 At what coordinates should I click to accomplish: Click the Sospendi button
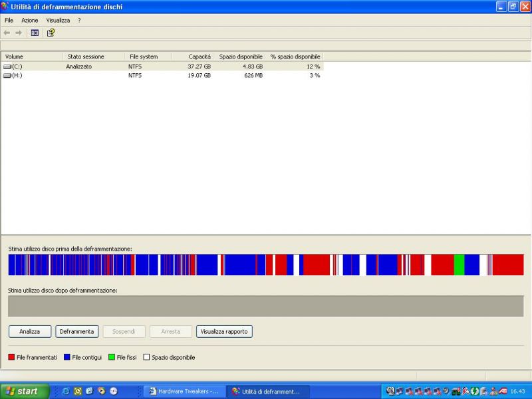124,331
